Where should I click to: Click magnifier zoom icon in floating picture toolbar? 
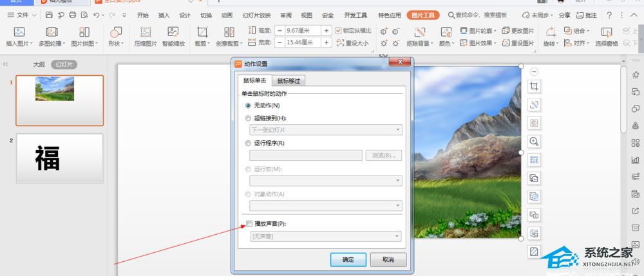(x=534, y=142)
